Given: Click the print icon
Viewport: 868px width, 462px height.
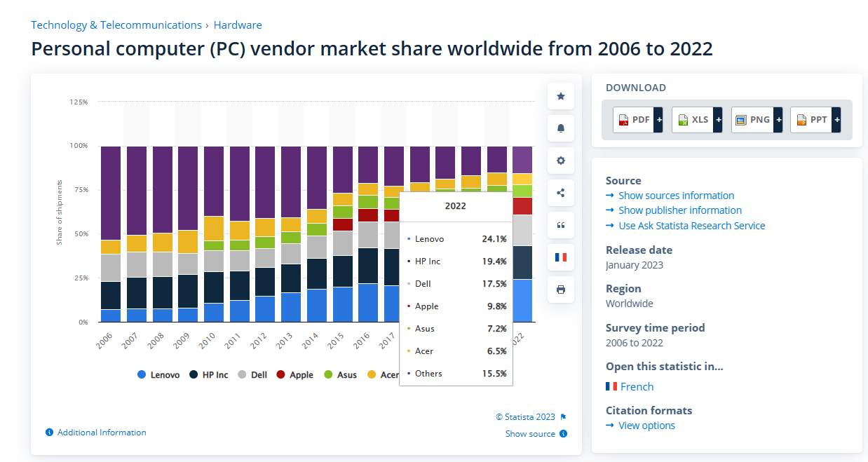Looking at the screenshot, I should point(560,290).
